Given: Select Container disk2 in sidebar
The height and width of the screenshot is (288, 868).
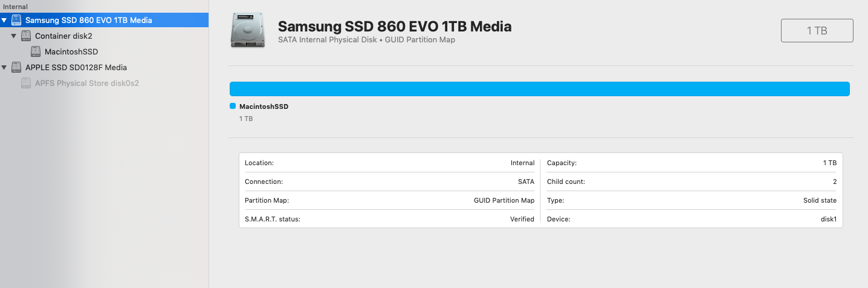Looking at the screenshot, I should [x=63, y=36].
